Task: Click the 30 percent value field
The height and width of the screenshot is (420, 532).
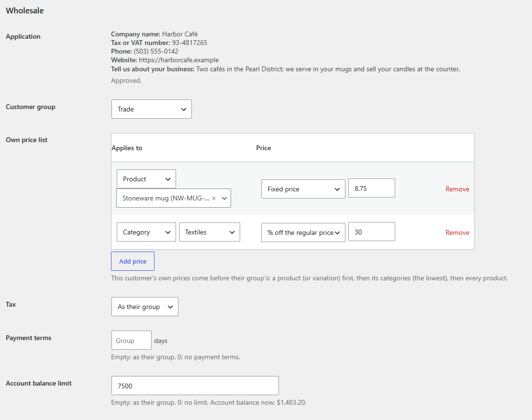Action: tap(372, 232)
